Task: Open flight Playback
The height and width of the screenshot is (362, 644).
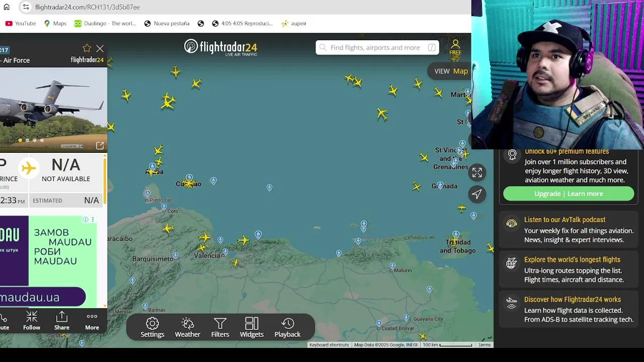Action: click(x=287, y=327)
